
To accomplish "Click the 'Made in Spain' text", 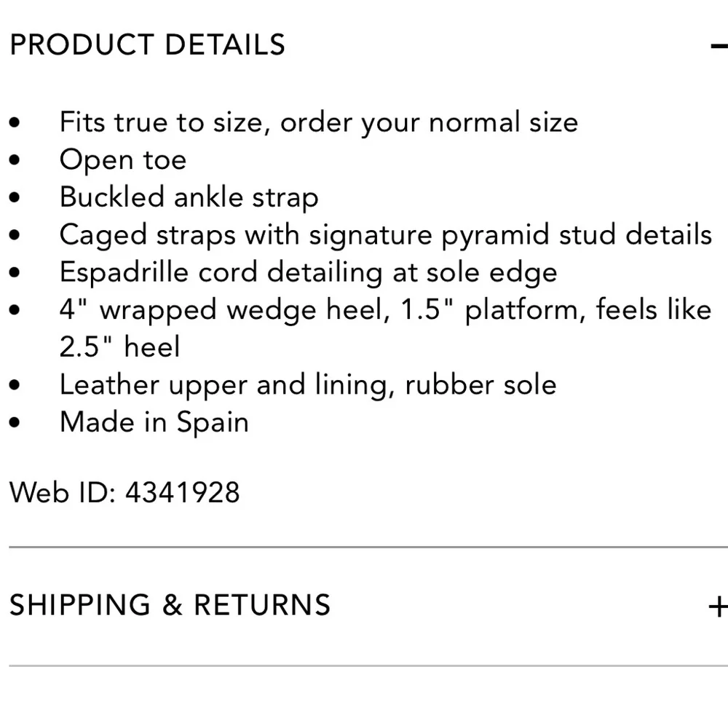I will coord(154,423).
